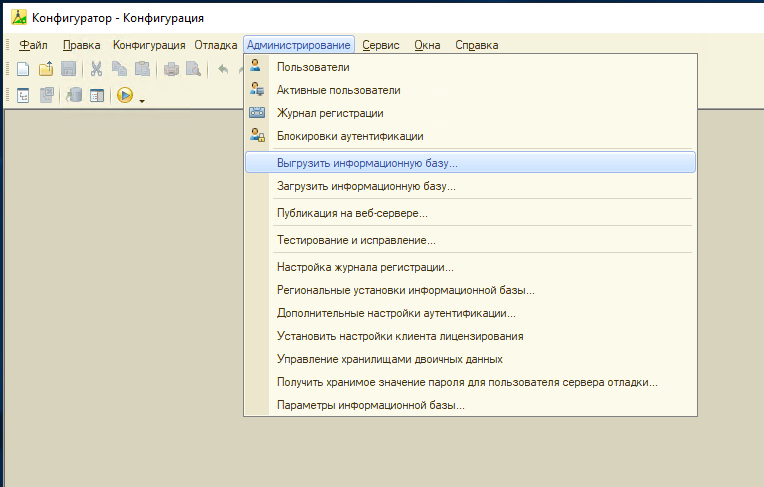Select Параметры информационной базы entry
764x487 pixels.
point(370,405)
